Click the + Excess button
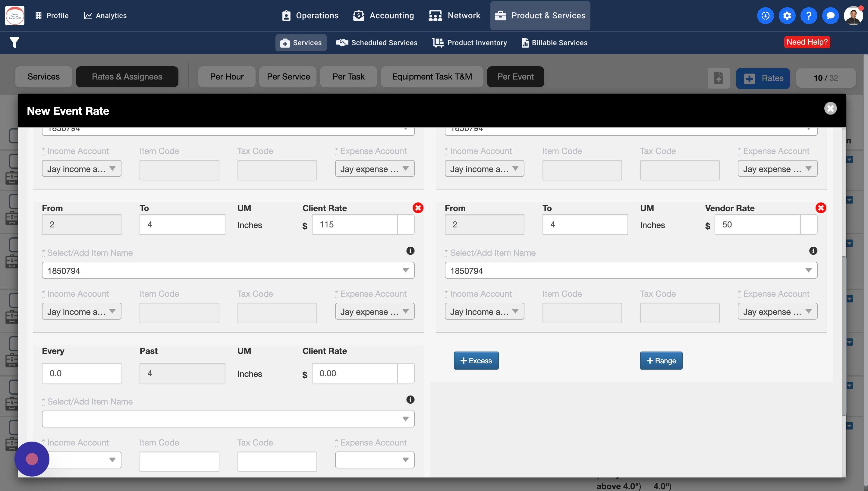The width and height of the screenshot is (868, 491). click(x=476, y=361)
